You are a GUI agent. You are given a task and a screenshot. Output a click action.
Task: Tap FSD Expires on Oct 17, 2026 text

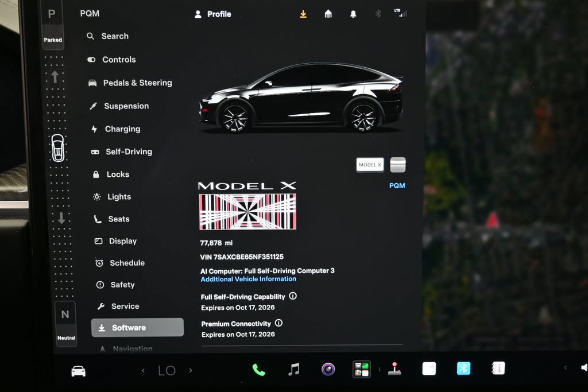tap(238, 308)
